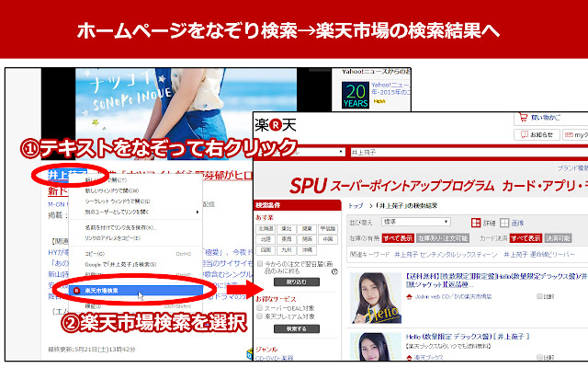
Task: Open the shopping cart (買い物かご)
Action: tap(540, 118)
